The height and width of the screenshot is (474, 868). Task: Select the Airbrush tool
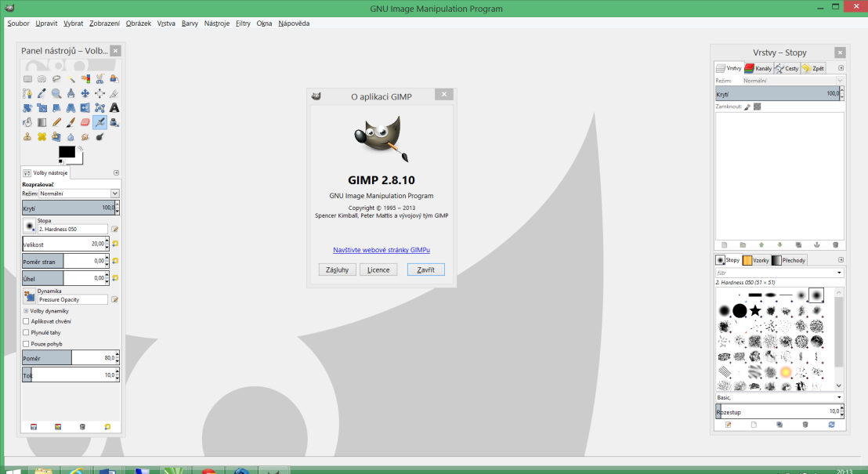(x=99, y=121)
